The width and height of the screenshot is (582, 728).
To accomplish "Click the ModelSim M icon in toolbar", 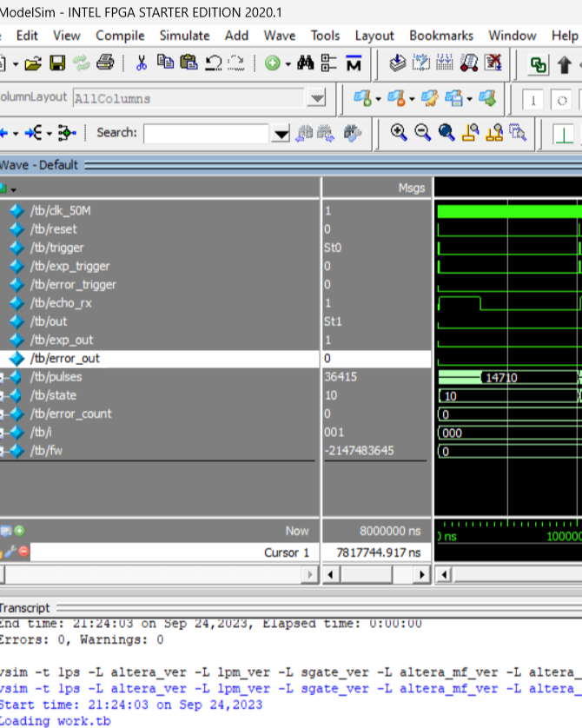I will [354, 63].
